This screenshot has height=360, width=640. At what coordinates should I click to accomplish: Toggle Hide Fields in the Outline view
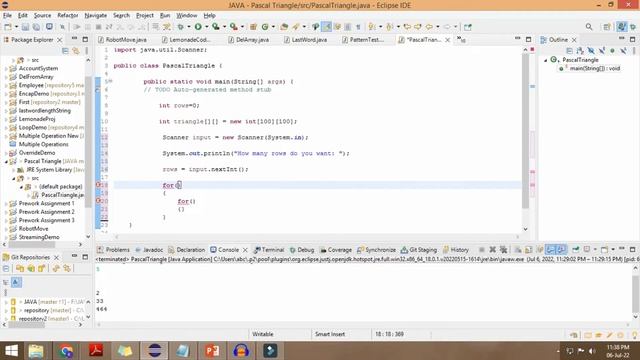pos(591,51)
